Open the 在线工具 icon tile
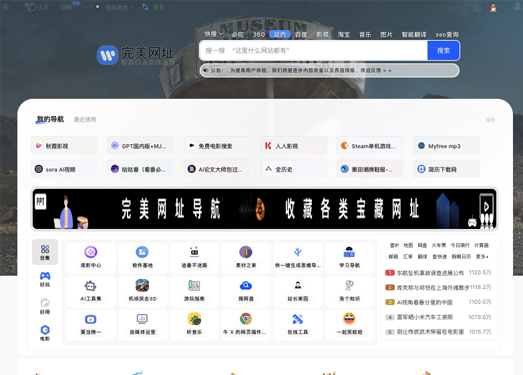Screen dimensions: 523x375 pos(298,325)
